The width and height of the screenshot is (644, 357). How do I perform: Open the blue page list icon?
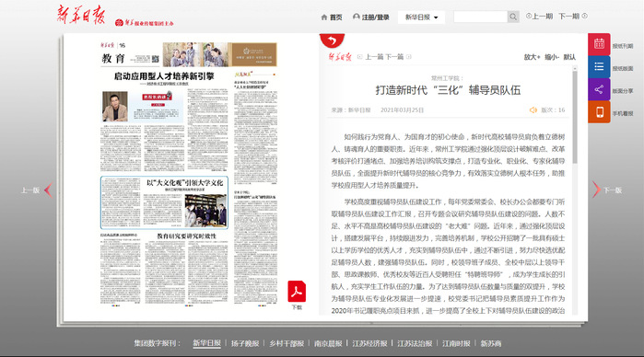click(599, 66)
